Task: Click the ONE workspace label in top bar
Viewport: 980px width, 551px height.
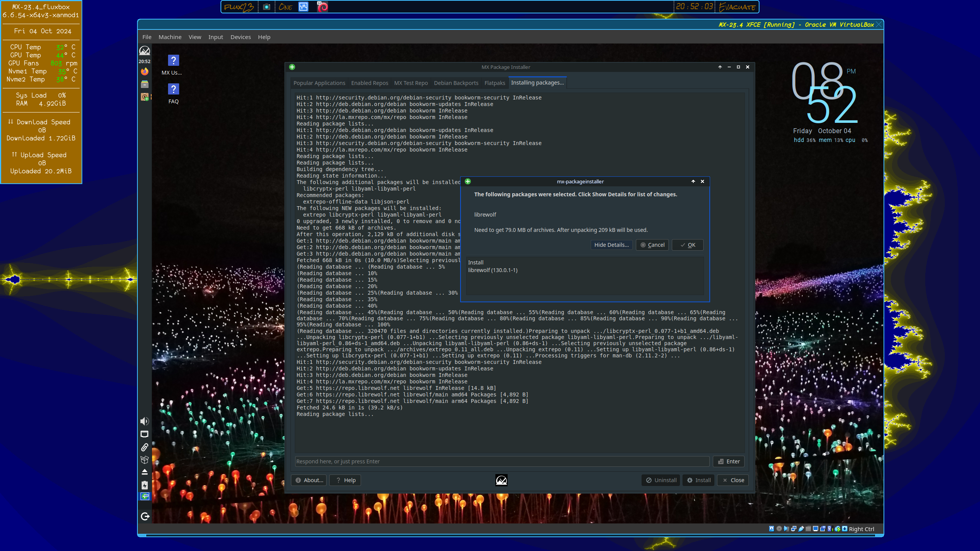Action: [286, 7]
